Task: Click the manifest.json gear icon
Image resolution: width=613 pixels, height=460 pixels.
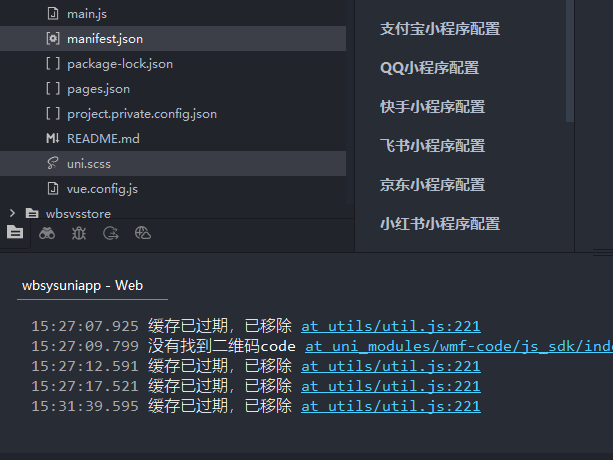Action: pos(53,39)
